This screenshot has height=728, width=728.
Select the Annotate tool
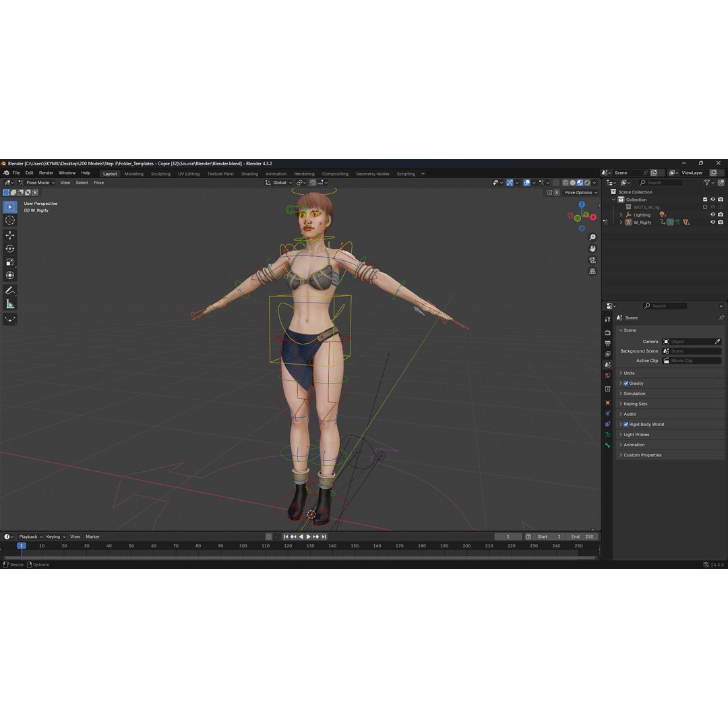[x=9, y=291]
